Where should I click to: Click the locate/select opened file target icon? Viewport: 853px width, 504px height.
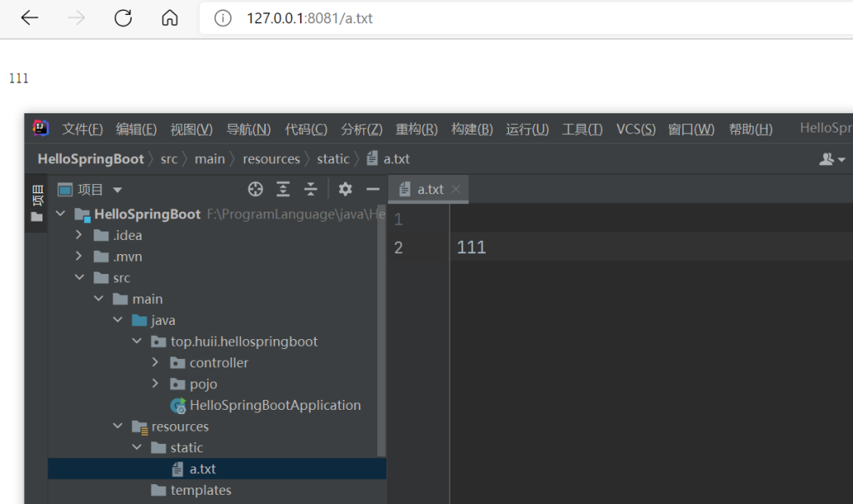(256, 189)
